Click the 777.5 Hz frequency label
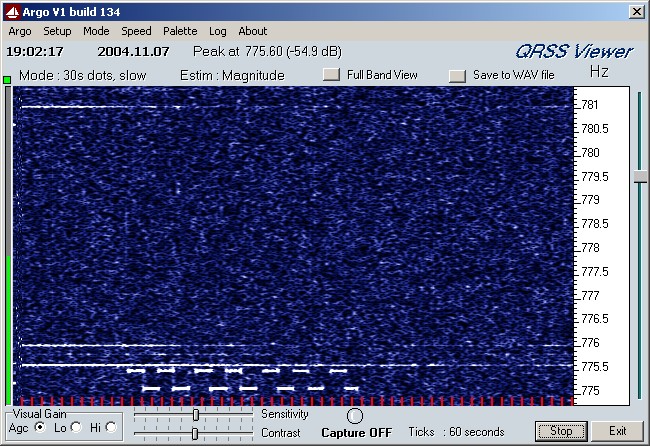 click(x=595, y=272)
